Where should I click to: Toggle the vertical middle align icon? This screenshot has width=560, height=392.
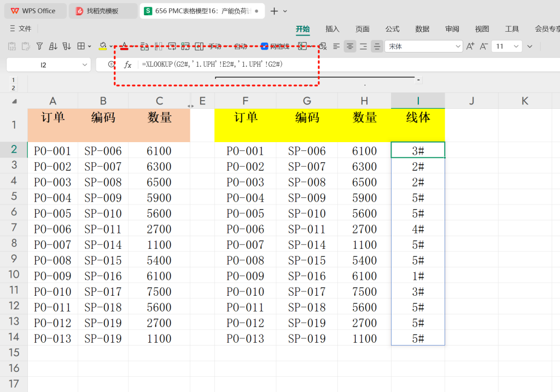377,46
